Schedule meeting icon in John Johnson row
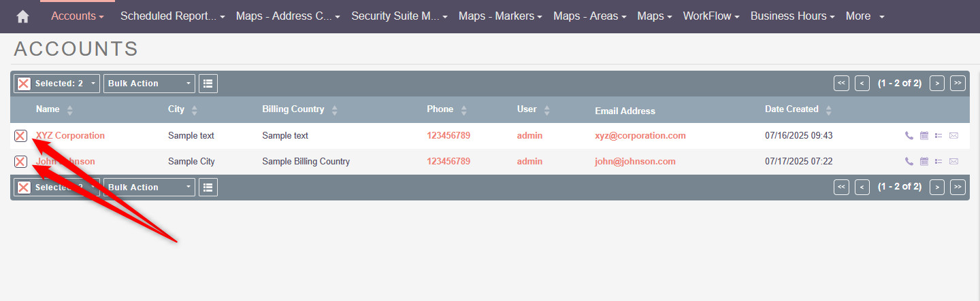980x301 pixels. coord(924,162)
